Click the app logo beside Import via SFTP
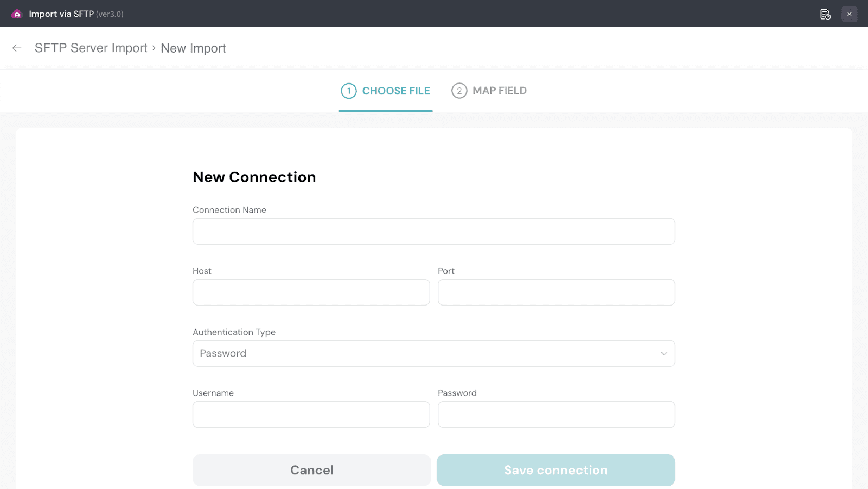The height and width of the screenshot is (489, 868). 17,14
